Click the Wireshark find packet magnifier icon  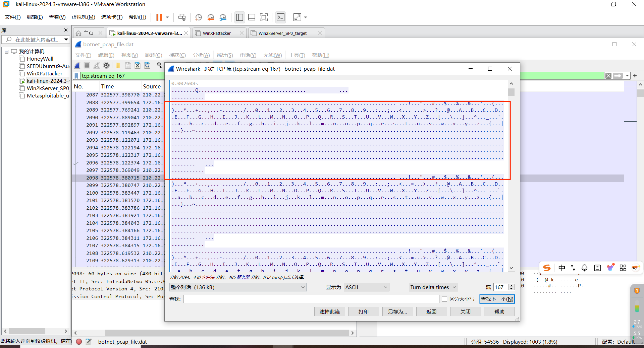coord(159,65)
